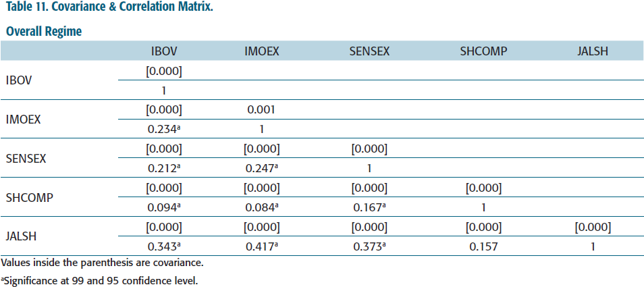The height and width of the screenshot is (287, 644).
Task: Click the 0.157 correlation value
Action: click(483, 246)
